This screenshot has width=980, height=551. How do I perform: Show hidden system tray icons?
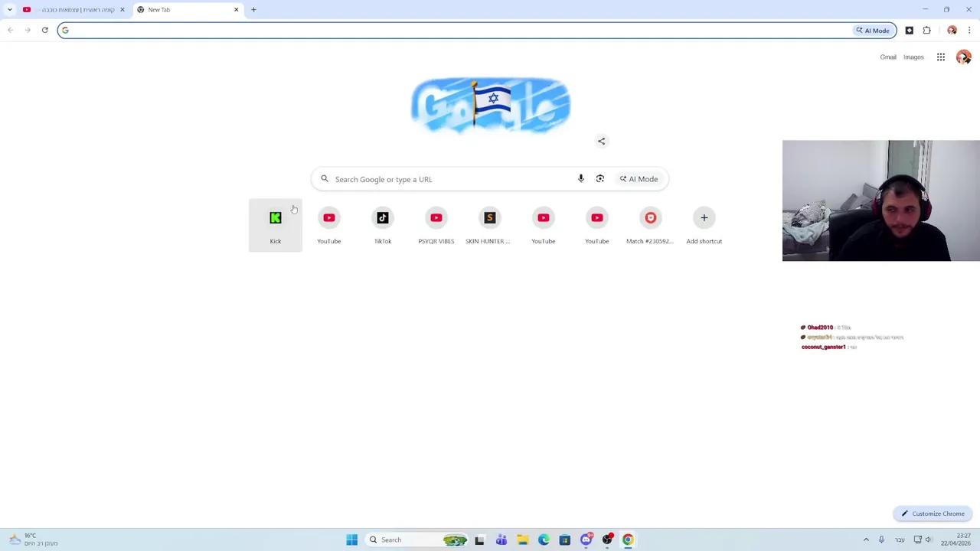[x=866, y=540]
